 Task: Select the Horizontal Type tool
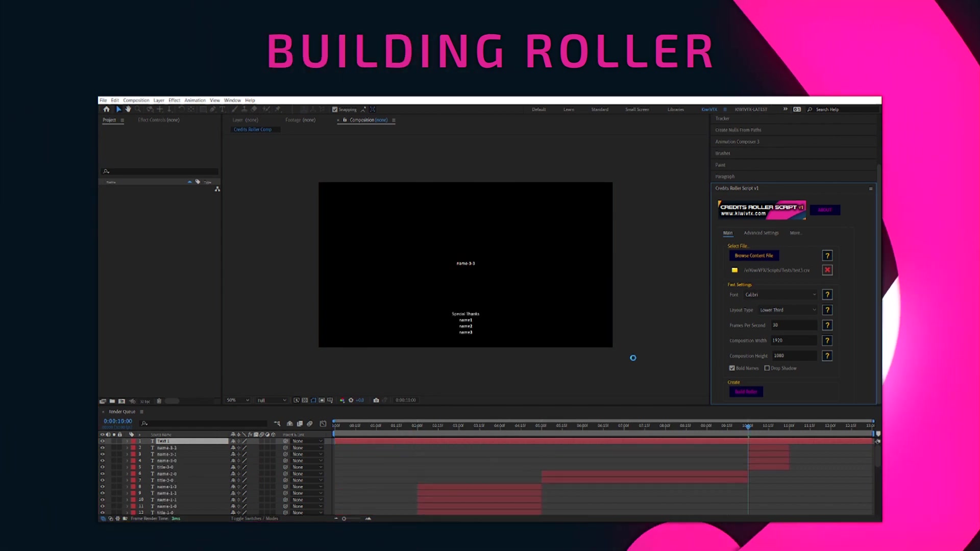[x=223, y=109]
